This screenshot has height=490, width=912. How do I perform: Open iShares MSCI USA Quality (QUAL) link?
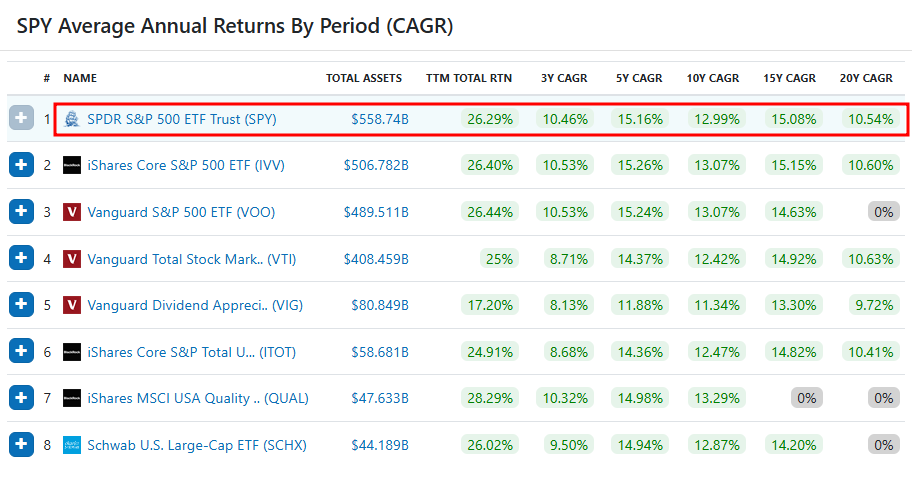(198, 399)
